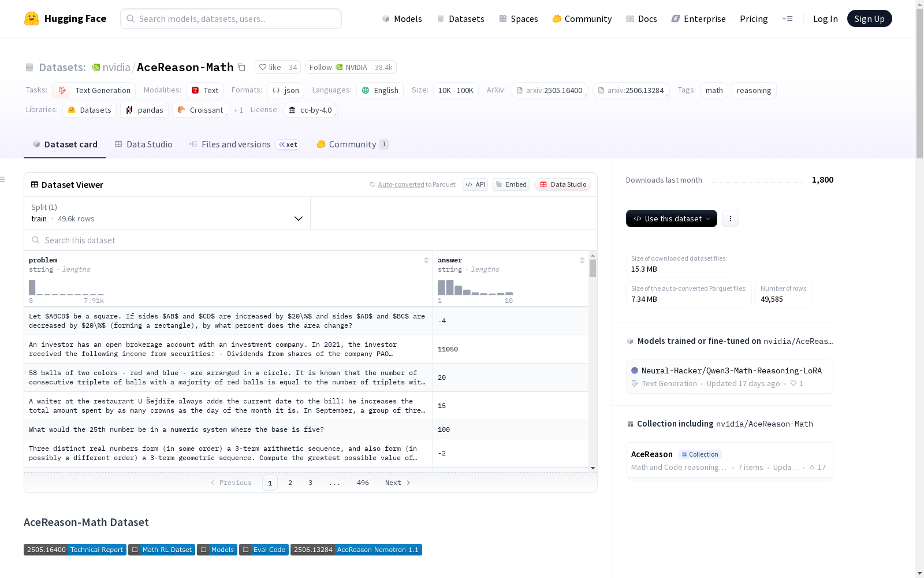Open the Dataset card tab
The image size is (924, 578).
click(65, 144)
